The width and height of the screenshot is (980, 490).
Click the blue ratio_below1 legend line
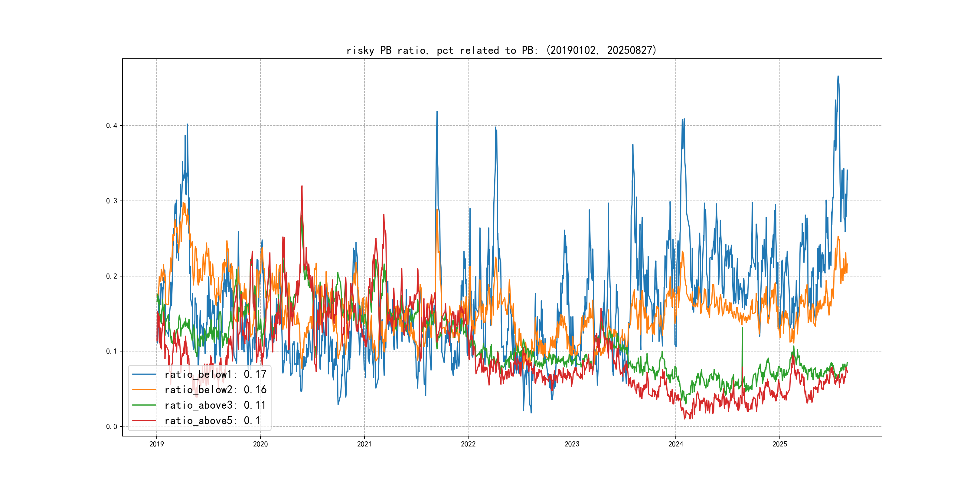144,374
